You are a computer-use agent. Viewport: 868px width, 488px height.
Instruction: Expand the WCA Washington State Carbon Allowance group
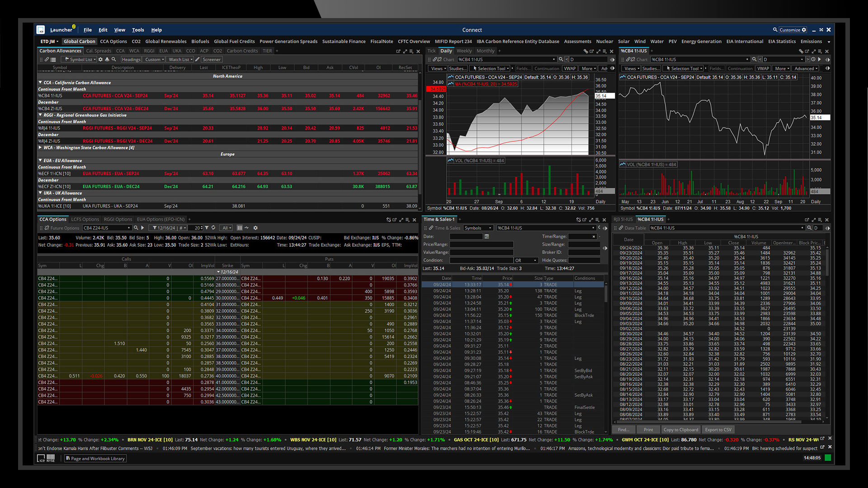pyautogui.click(x=40, y=147)
